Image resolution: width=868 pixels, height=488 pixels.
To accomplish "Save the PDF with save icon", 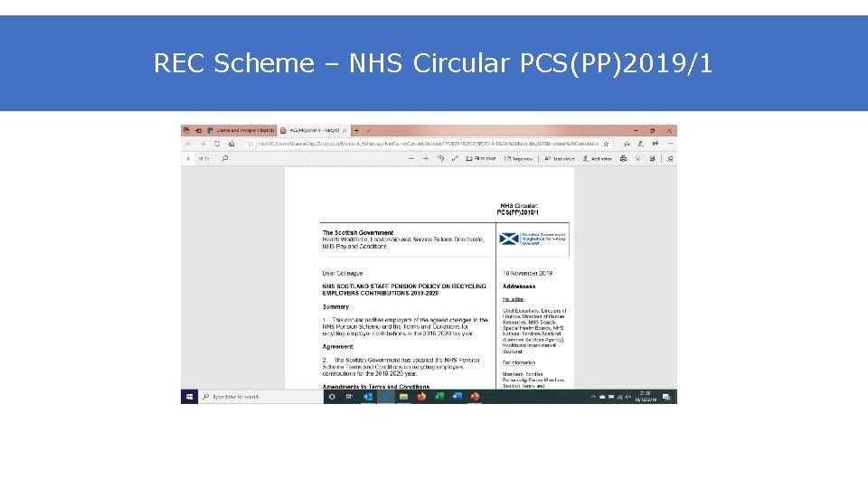I will click(x=637, y=159).
